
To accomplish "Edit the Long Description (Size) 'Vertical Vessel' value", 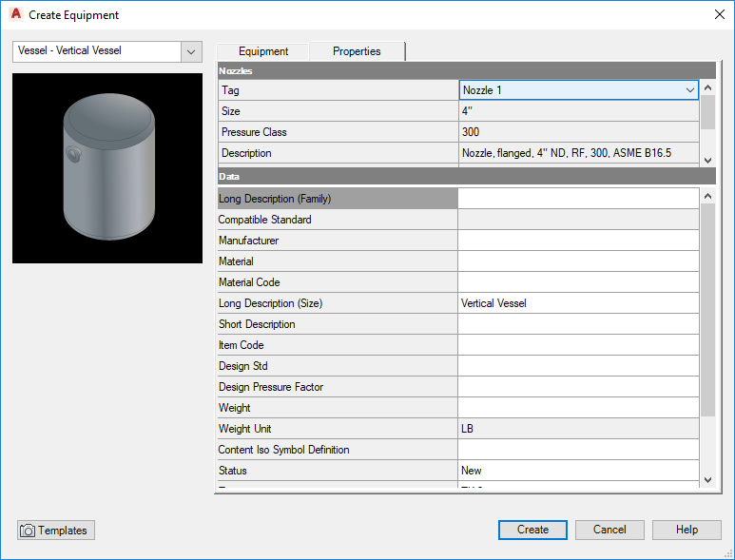I will [578, 303].
